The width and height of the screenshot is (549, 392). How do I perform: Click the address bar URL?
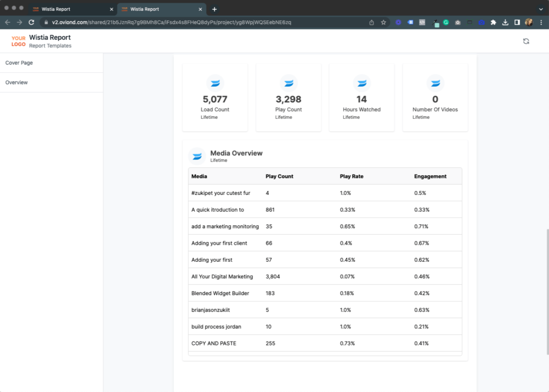pos(172,22)
